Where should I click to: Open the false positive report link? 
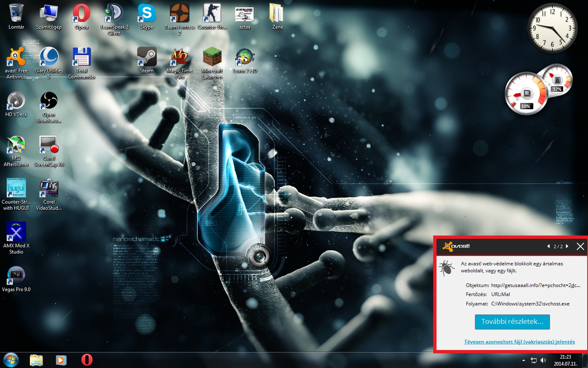point(519,342)
